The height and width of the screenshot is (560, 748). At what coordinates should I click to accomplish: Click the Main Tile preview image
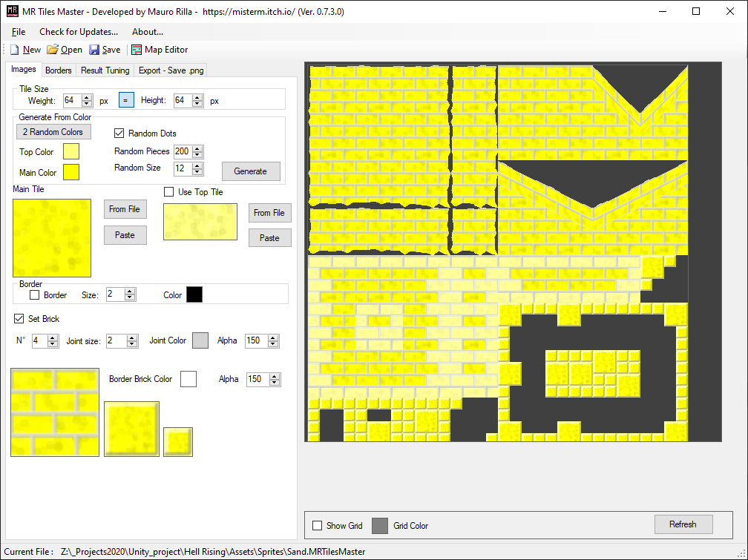[51, 237]
